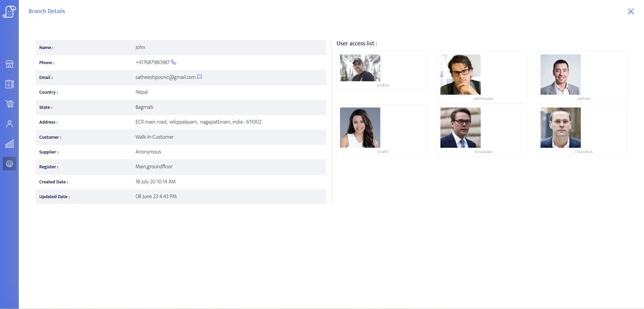Click the phone number +917687980987

coord(153,62)
